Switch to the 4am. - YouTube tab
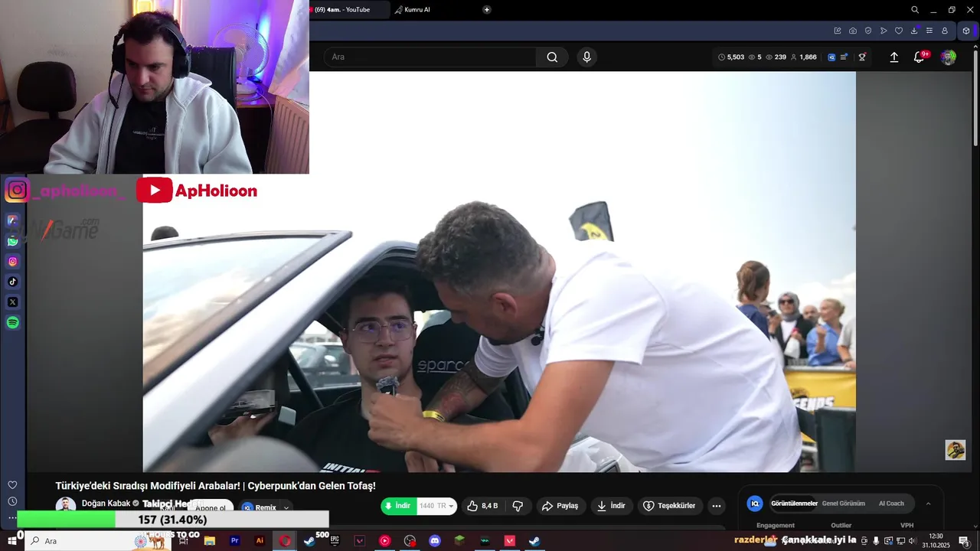 tap(349, 10)
